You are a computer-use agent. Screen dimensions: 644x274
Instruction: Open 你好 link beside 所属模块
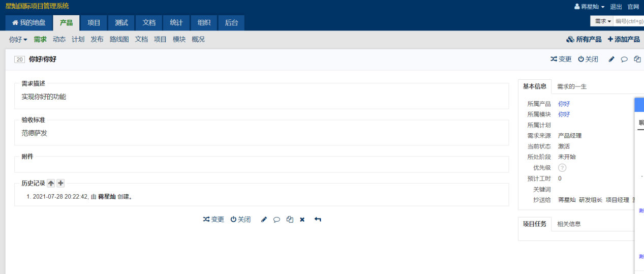[564, 114]
